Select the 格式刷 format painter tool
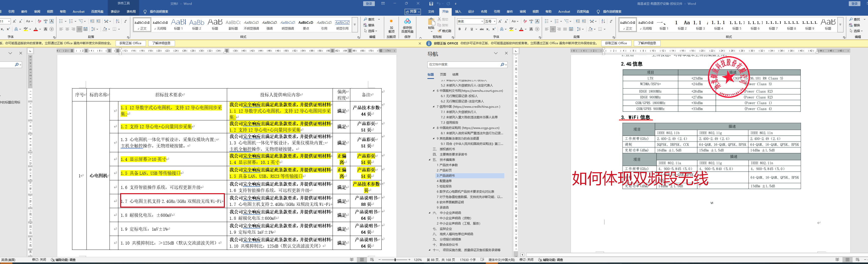868x264 pixels. [x=444, y=31]
